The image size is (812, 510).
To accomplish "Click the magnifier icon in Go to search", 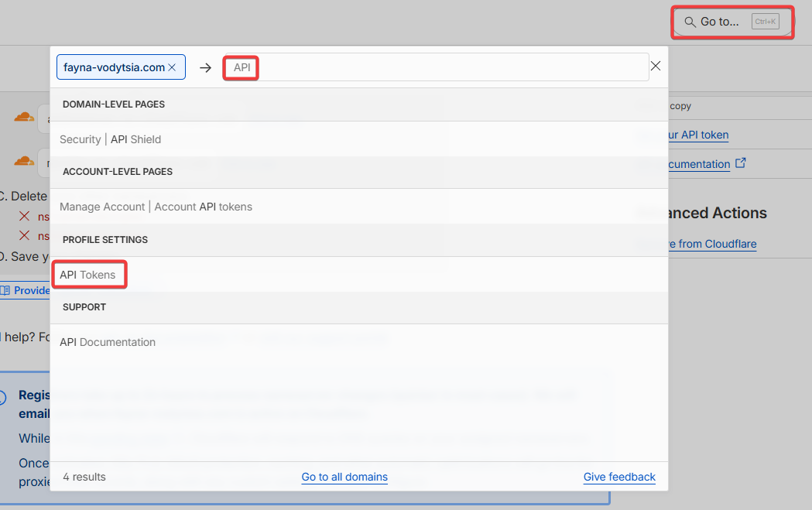I will (x=690, y=22).
